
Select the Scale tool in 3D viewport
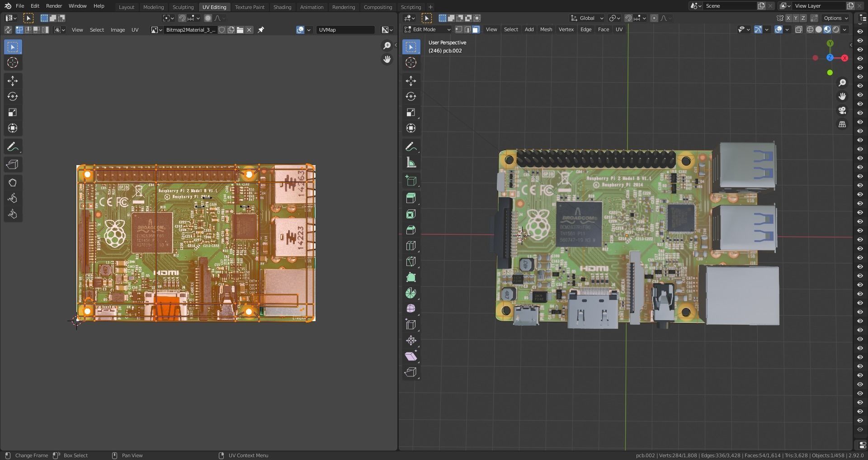[411, 112]
